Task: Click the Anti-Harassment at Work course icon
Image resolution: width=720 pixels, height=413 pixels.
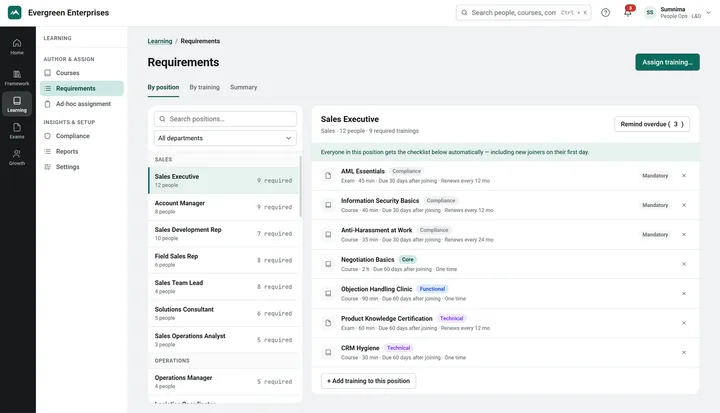Action: 328,234
